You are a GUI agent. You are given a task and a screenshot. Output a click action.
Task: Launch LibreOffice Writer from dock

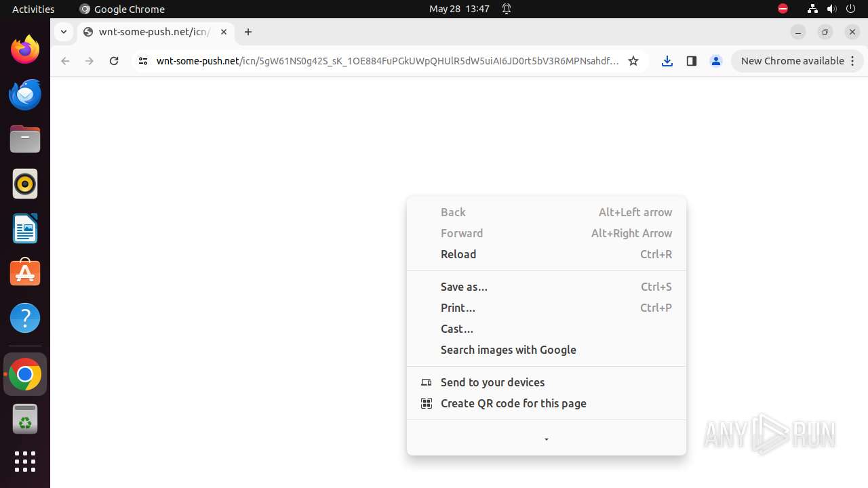pos(25,228)
